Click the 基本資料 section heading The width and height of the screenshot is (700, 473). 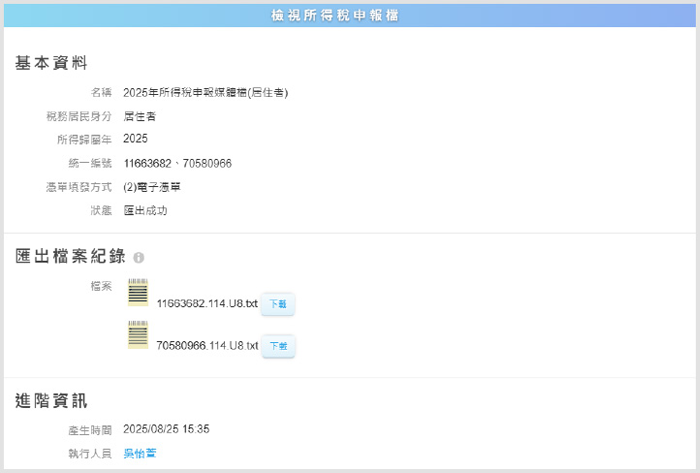tap(52, 63)
